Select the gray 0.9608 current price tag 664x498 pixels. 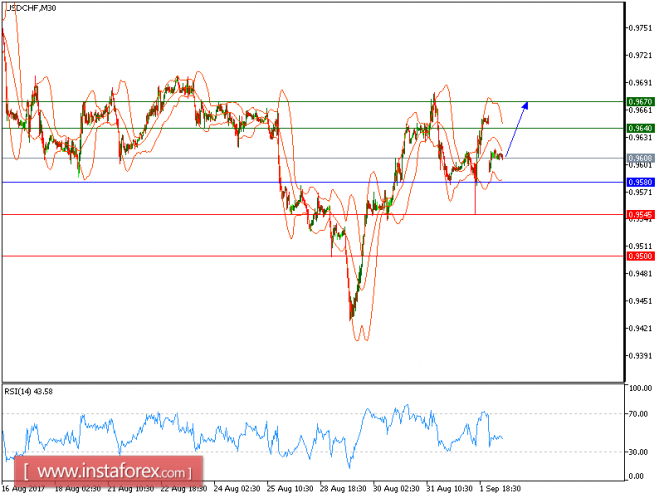(x=640, y=158)
